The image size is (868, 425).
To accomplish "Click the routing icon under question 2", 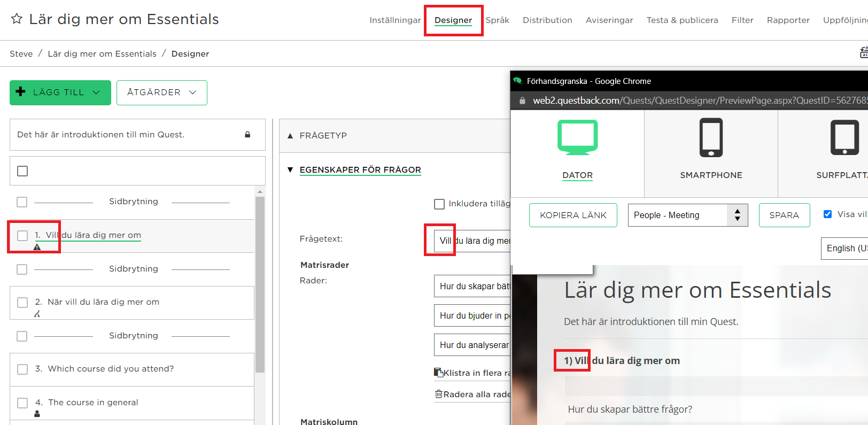I will (x=37, y=314).
